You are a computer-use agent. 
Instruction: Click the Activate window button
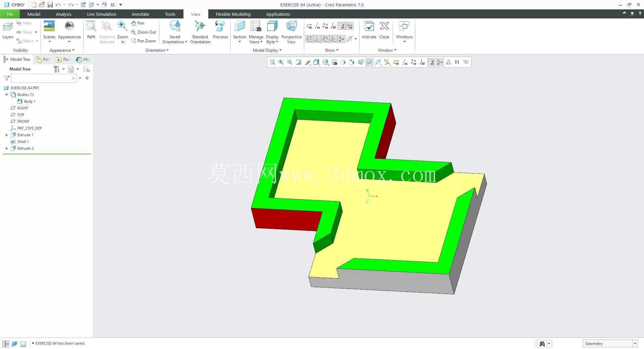[x=369, y=30]
